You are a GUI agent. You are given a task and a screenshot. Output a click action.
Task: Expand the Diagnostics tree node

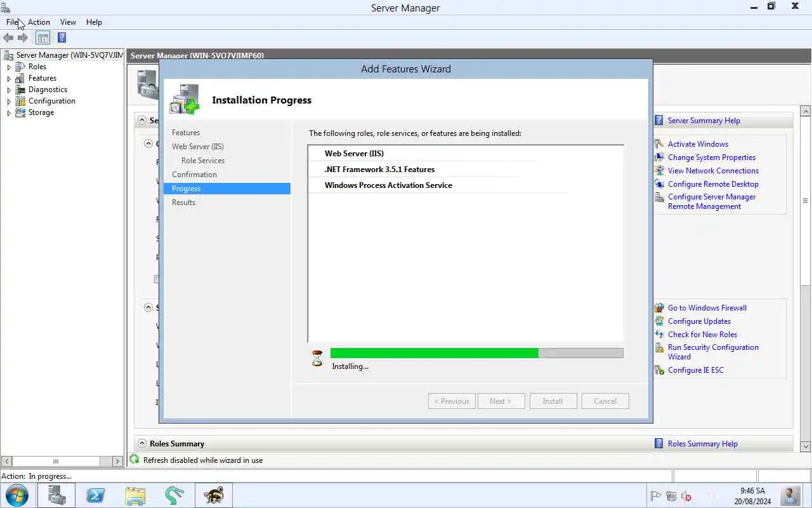click(x=9, y=90)
